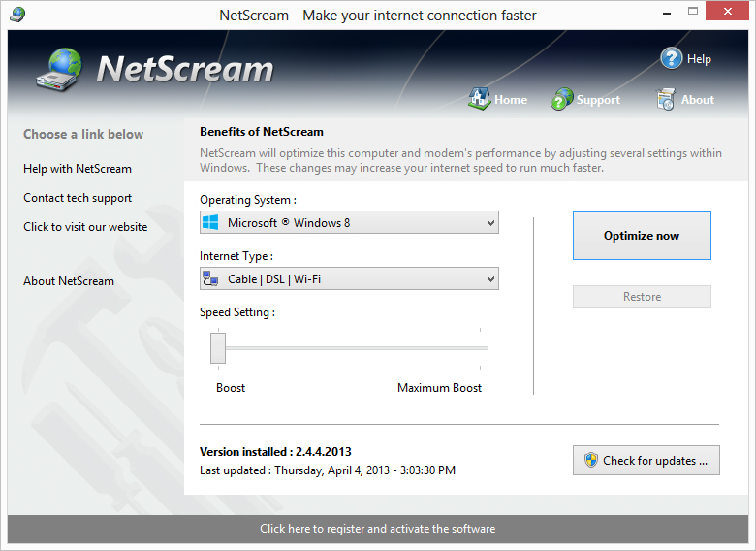This screenshot has height=551, width=756.
Task: Click the Check for updates button
Action: click(x=646, y=461)
